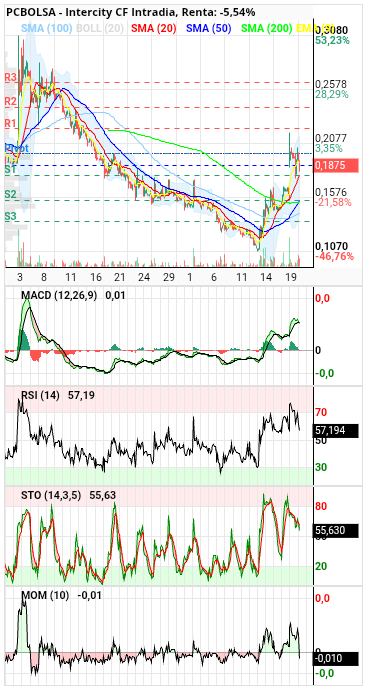Click the 3,35% axis percentage
The width and height of the screenshot is (367, 690).
click(x=329, y=148)
